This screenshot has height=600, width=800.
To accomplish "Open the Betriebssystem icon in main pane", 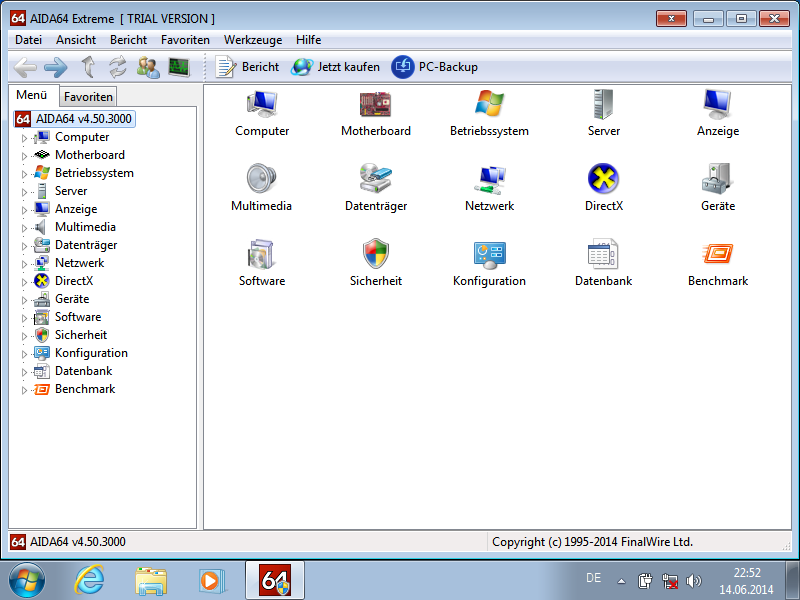I will coord(489,104).
